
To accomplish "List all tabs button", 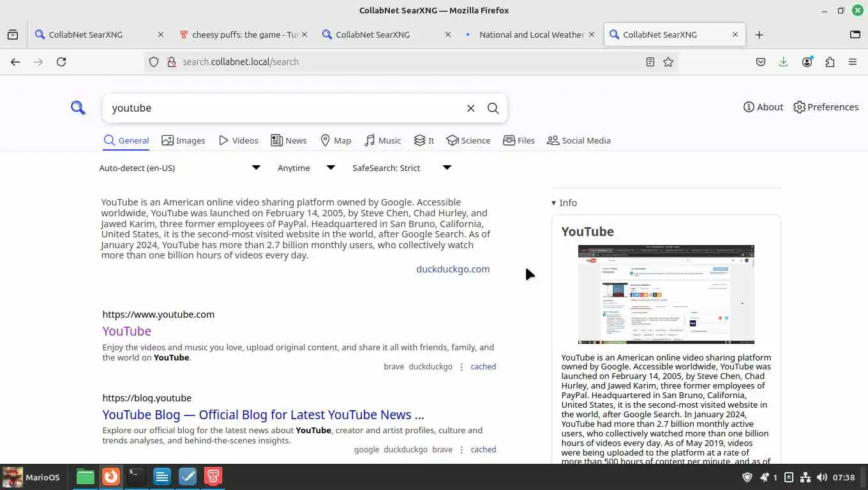I will (855, 34).
